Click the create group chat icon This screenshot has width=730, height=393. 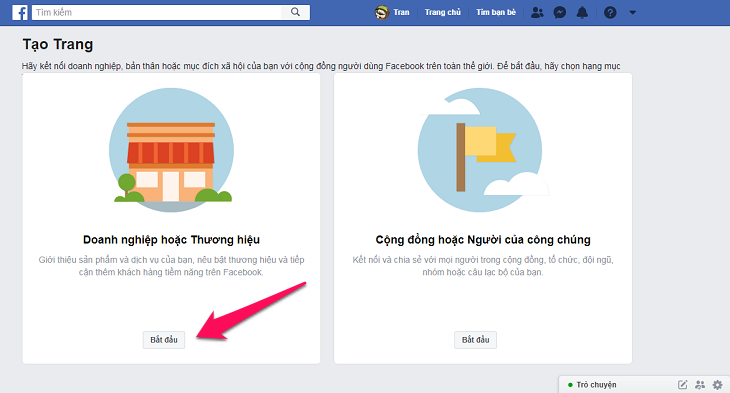click(700, 385)
